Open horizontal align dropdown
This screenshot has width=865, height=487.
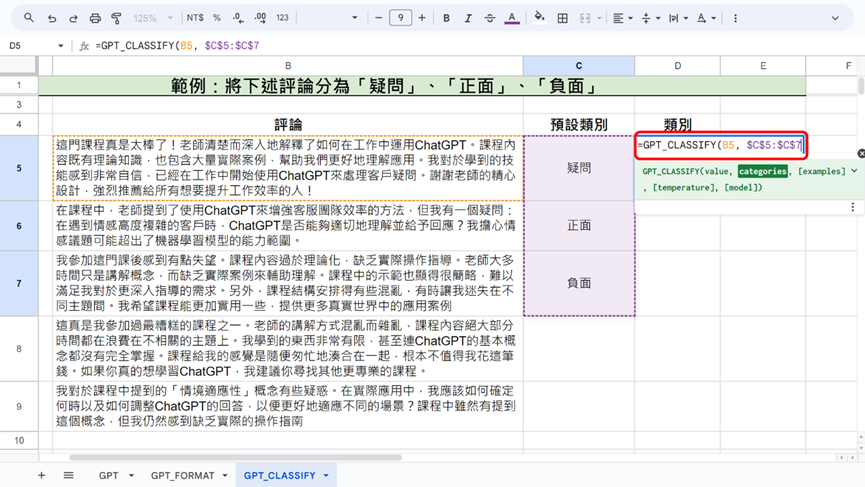click(x=622, y=18)
